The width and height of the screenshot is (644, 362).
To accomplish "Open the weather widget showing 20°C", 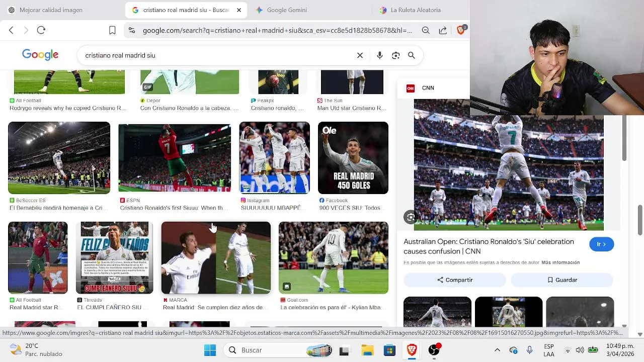I will coord(36,350).
